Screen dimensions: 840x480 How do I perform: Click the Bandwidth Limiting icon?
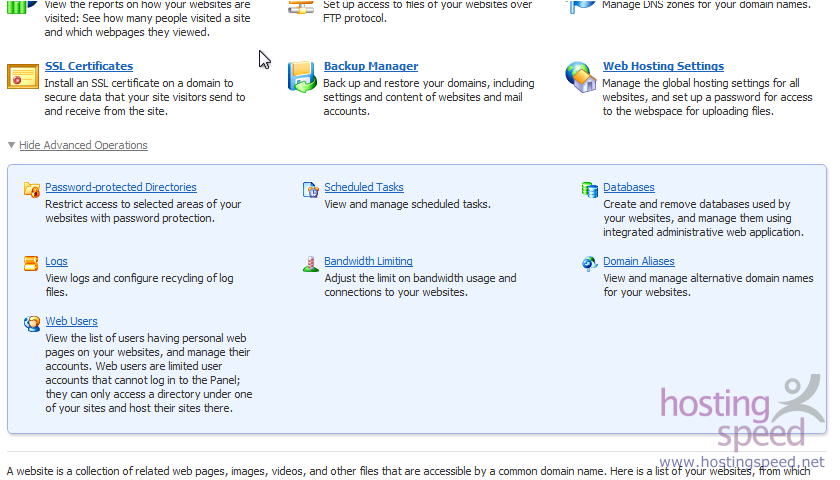click(311, 263)
